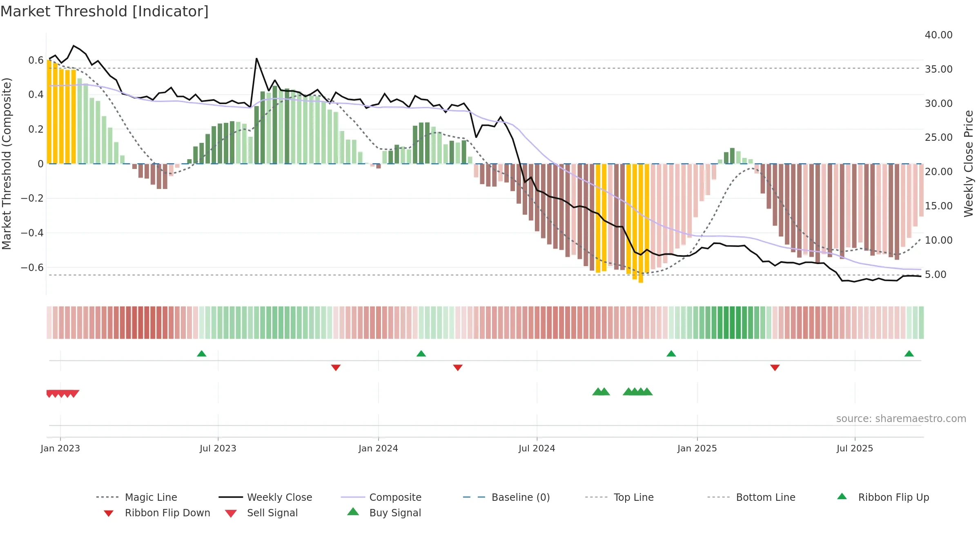Click the −0.4 left axis tick label
The image size is (980, 551).
32,233
